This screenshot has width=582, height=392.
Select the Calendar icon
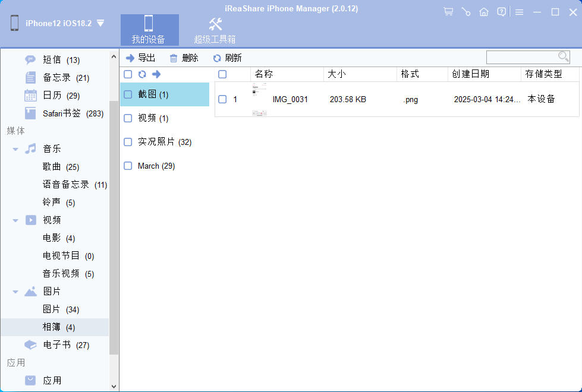(30, 95)
